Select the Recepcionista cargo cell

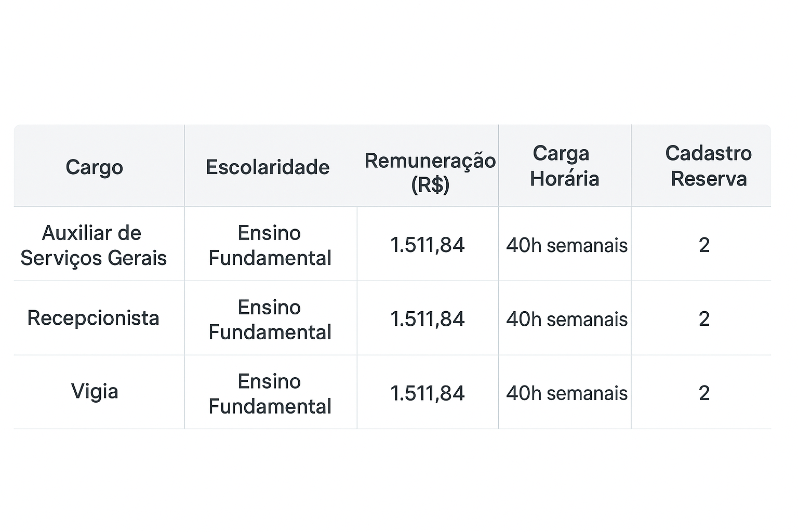coord(94,318)
